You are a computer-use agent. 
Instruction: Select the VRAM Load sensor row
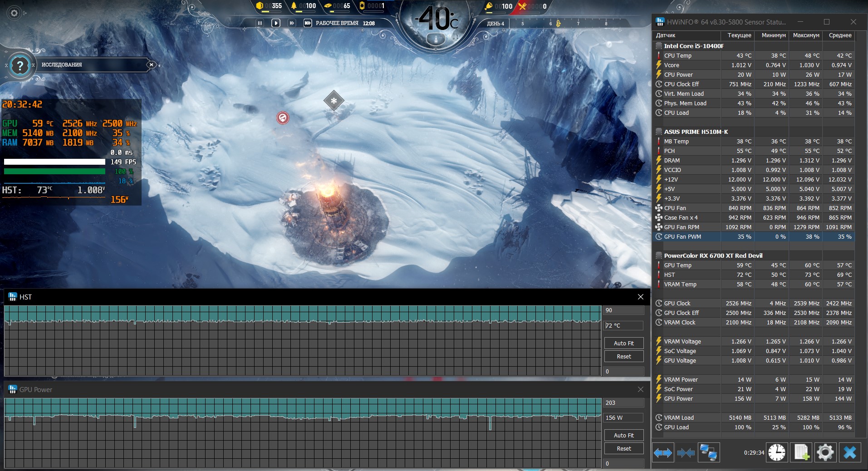(x=754, y=418)
